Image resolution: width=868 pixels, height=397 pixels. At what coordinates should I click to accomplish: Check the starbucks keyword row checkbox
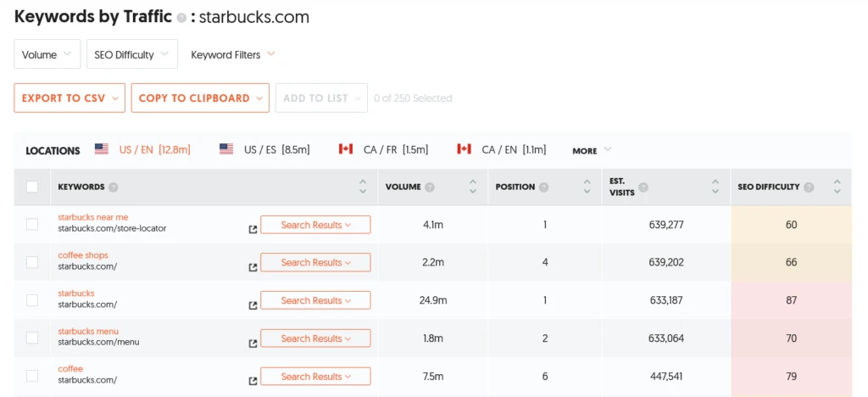(x=32, y=300)
